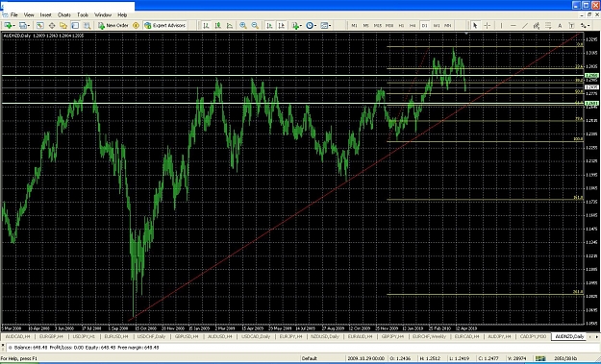Select the Text tool
Image resolution: width=601 pixels, height=364 pixels.
click(x=560, y=25)
